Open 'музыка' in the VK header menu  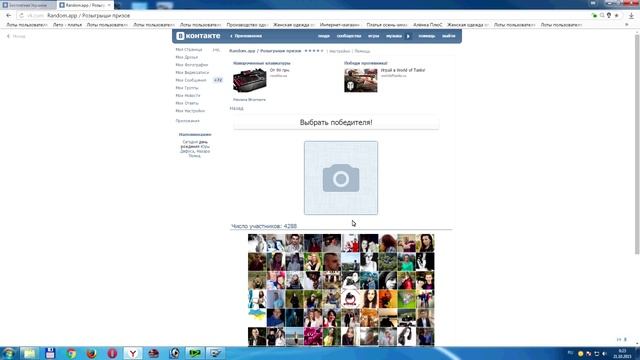click(394, 36)
